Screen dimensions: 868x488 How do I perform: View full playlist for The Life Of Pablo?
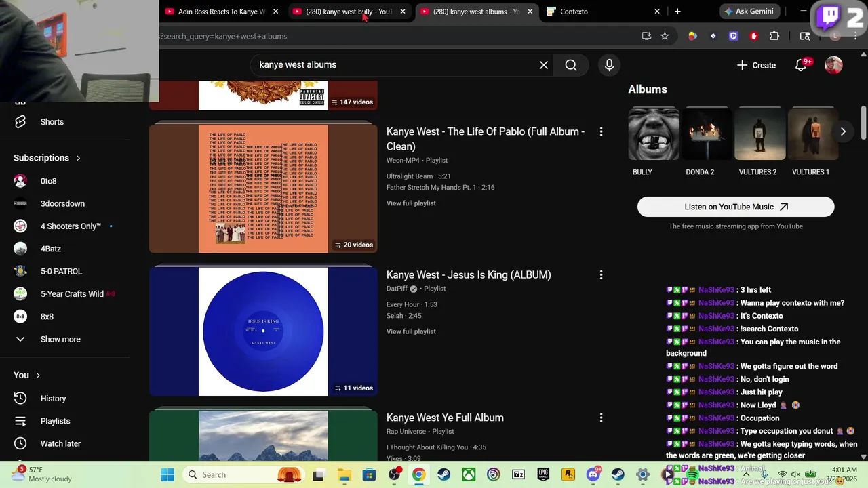coord(411,203)
